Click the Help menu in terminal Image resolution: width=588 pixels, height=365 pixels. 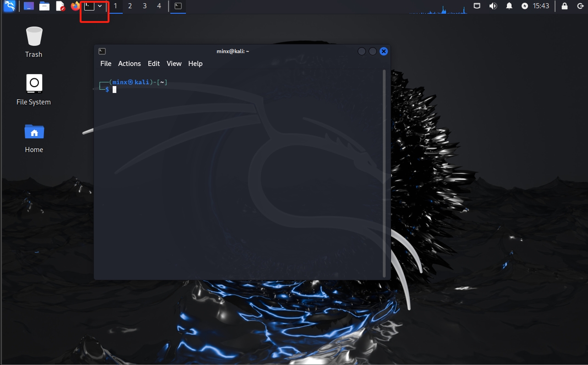tap(195, 64)
